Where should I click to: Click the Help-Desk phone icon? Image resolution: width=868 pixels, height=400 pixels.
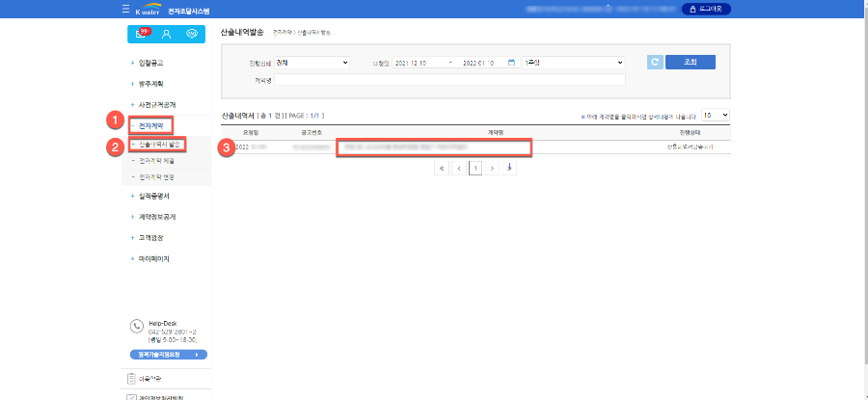tap(137, 327)
